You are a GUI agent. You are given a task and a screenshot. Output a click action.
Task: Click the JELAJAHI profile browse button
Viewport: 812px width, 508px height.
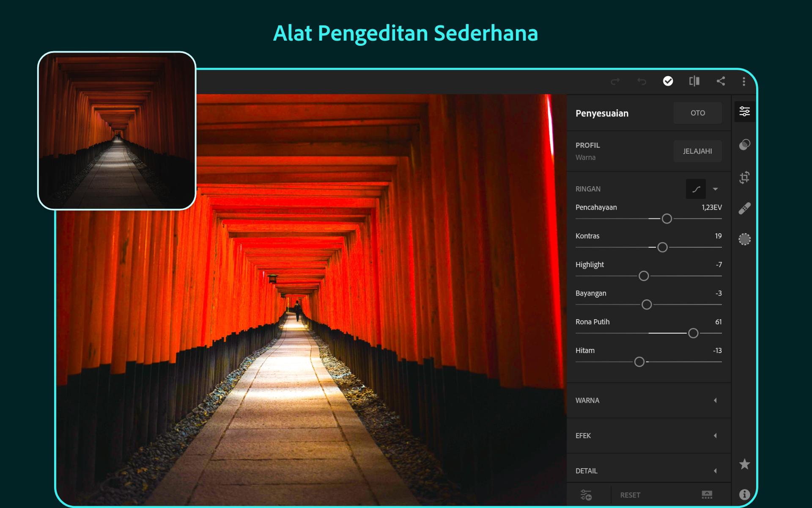coord(698,151)
